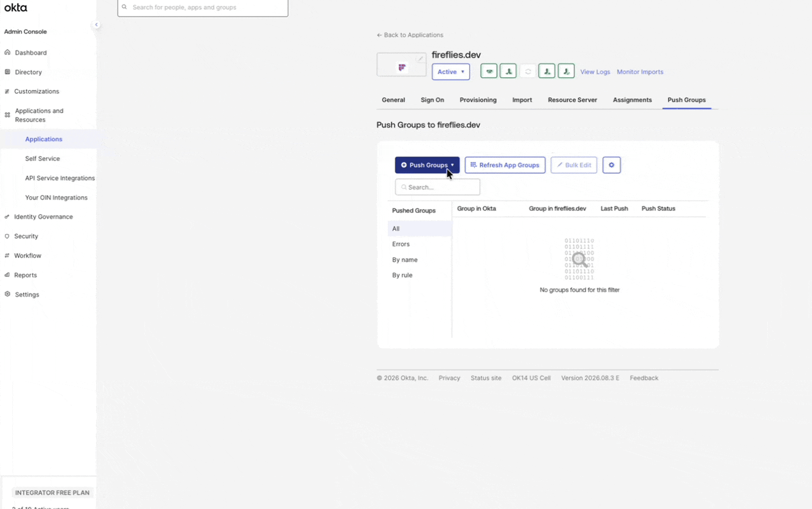The width and height of the screenshot is (812, 509).
Task: Switch to the Sign On tab
Action: tap(432, 100)
